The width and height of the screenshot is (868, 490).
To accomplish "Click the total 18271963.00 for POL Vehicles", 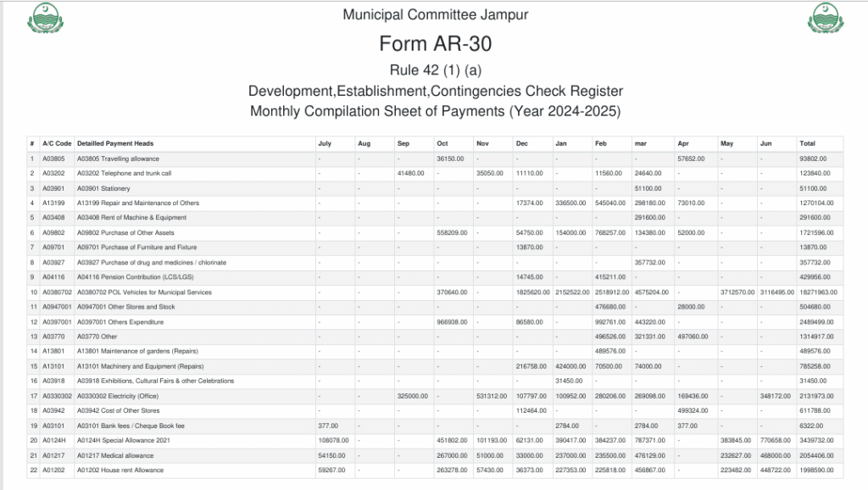I will [817, 292].
